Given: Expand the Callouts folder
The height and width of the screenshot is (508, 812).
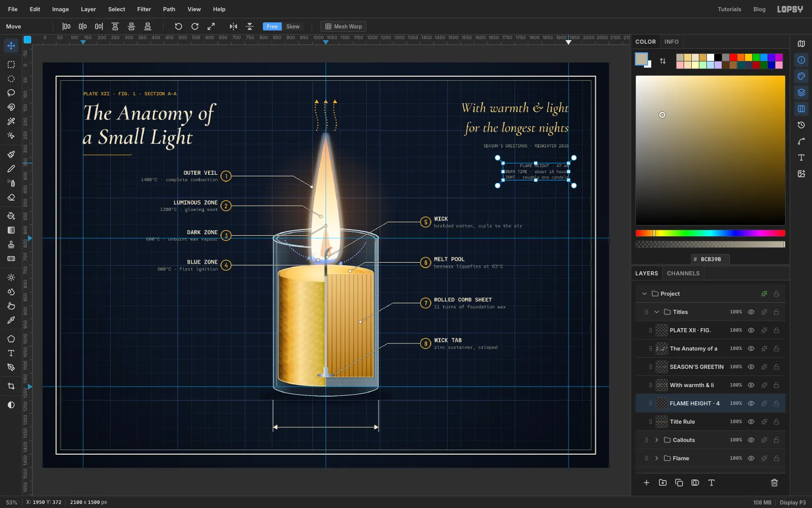Looking at the screenshot, I should pos(657,440).
